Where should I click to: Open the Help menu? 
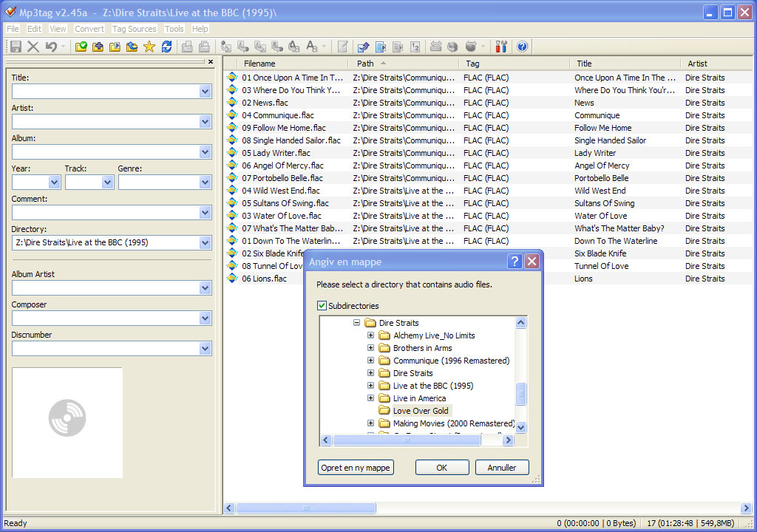click(x=200, y=29)
